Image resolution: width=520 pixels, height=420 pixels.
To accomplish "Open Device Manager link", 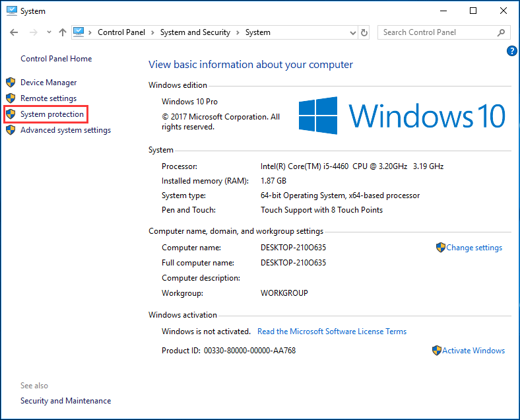I will click(x=48, y=83).
